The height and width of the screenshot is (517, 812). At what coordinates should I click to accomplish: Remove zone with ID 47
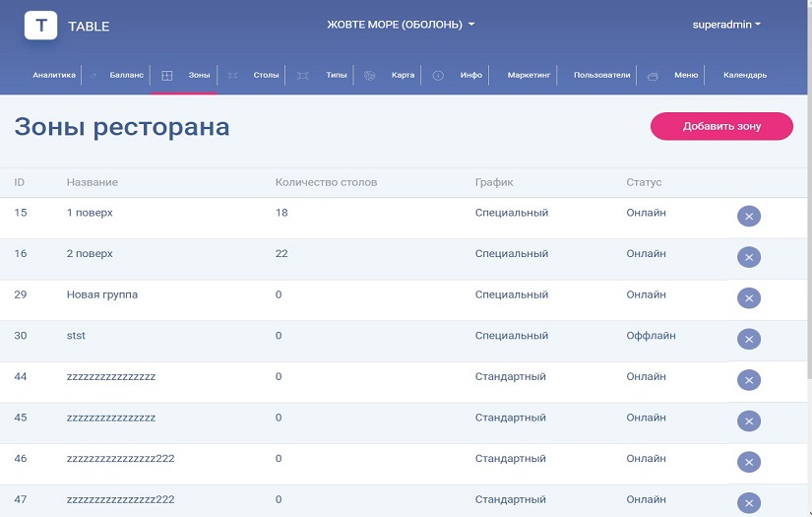(749, 503)
